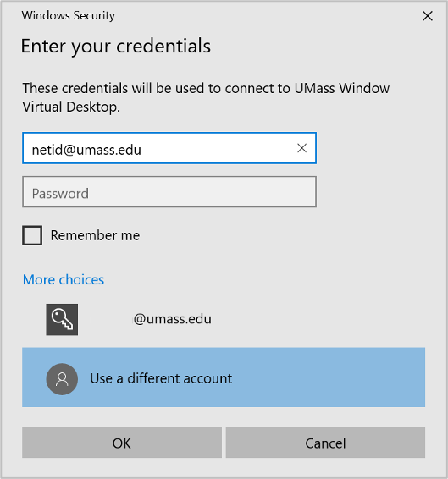448x479 pixels.
Task: Tick the Remember me checkbox
Action: click(32, 235)
